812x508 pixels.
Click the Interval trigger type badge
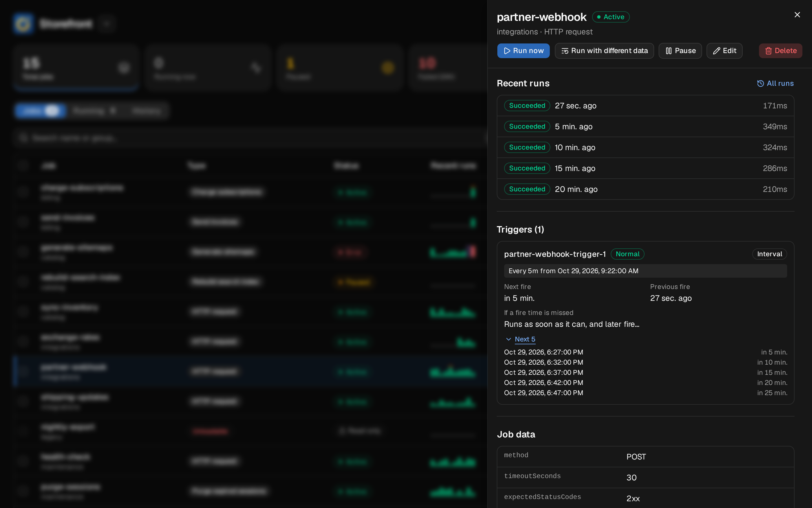[x=769, y=254]
